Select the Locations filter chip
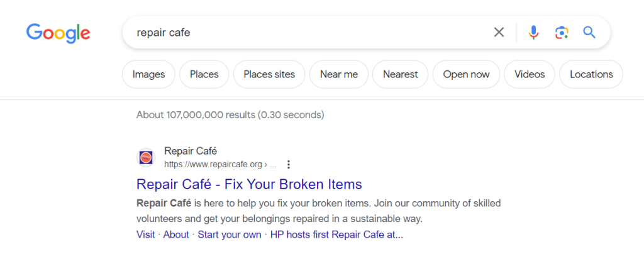The height and width of the screenshot is (271, 644). tap(591, 74)
